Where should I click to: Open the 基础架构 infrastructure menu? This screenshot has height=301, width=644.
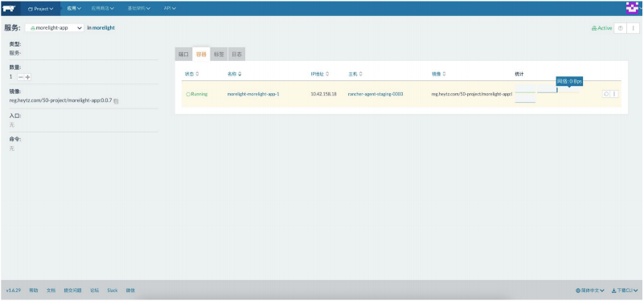coord(138,8)
